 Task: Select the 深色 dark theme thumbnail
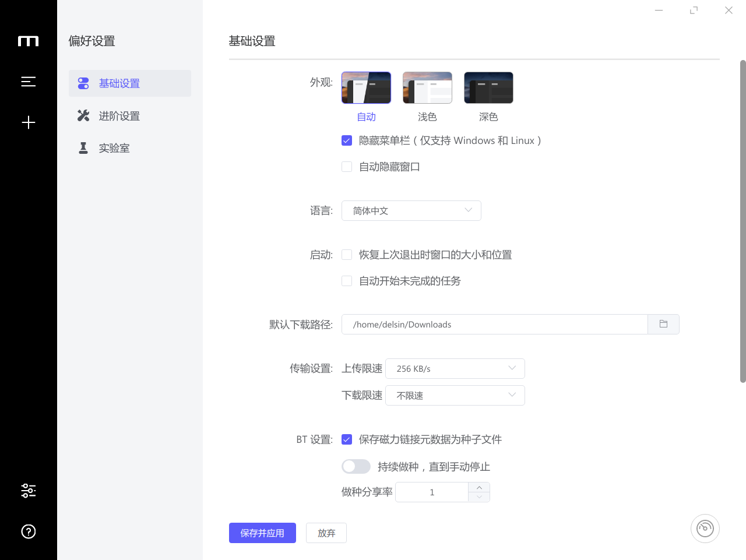488,87
